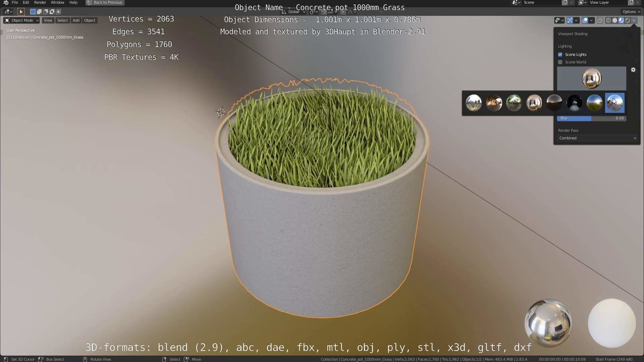This screenshot has width=644, height=362.
Task: Open the Select menu in viewport header
Action: click(x=62, y=20)
